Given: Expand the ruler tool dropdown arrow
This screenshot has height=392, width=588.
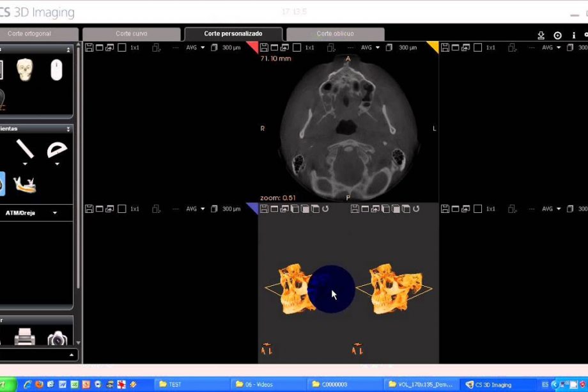Looking at the screenshot, I should tap(25, 164).
